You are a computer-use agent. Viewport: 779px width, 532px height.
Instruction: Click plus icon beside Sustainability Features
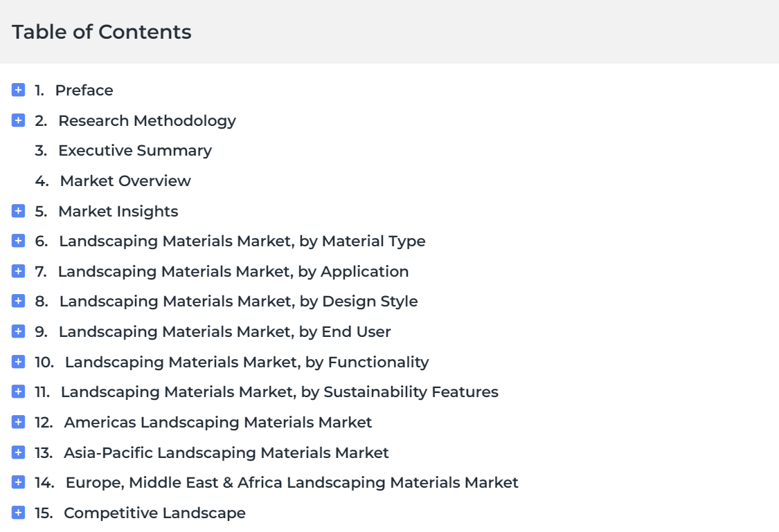[19, 392]
